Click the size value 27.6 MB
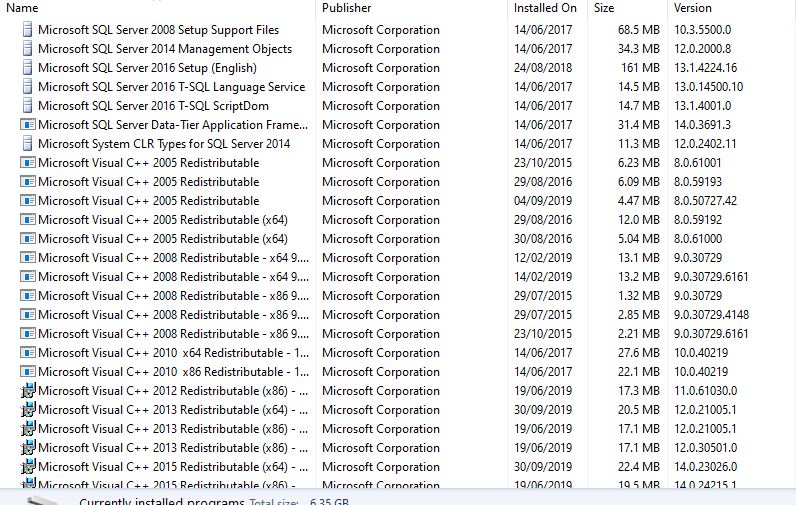 point(639,353)
